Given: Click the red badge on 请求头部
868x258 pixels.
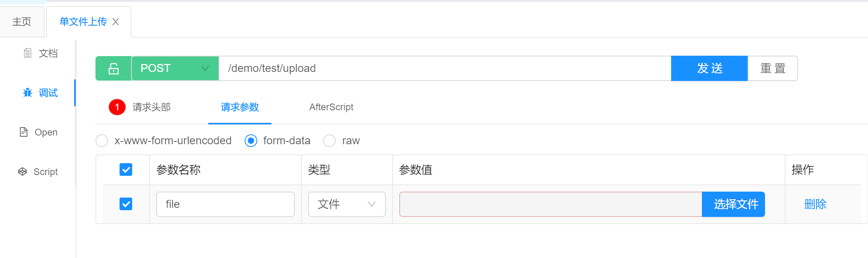Looking at the screenshot, I should click(x=117, y=107).
